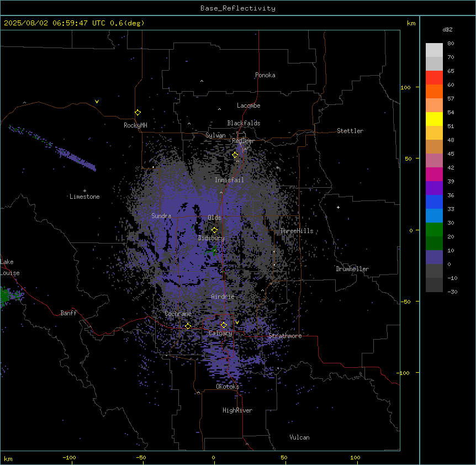Click the Ponoka city label
Viewport: 476px width, 465px height.
tap(265, 75)
